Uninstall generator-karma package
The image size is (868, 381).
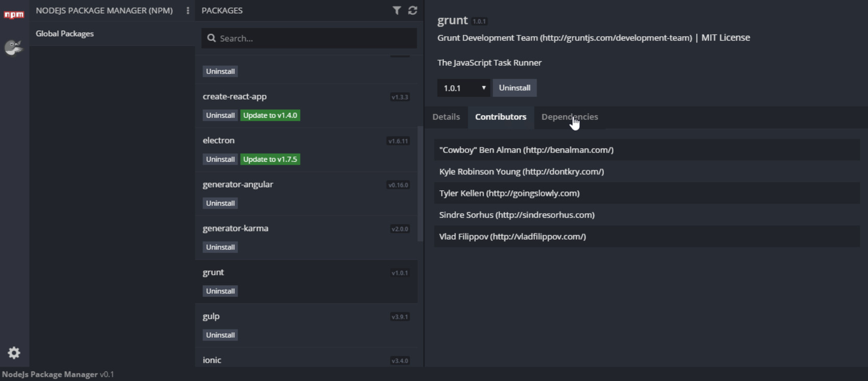click(220, 247)
